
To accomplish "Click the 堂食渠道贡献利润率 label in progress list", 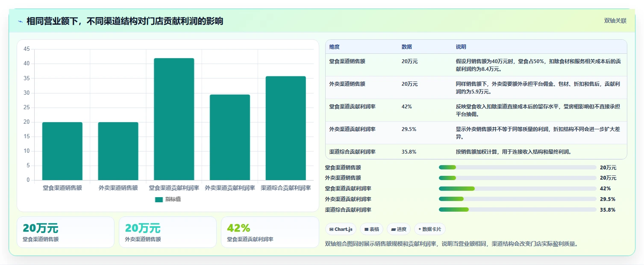I will pyautogui.click(x=348, y=189).
